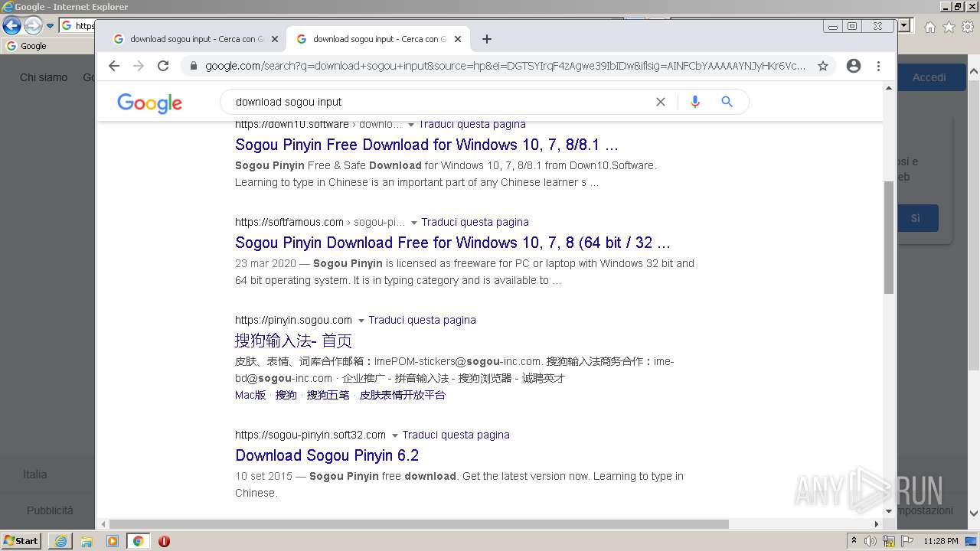This screenshot has width=980, height=551.
Task: Expand options arrow for softfamous.com result
Action: point(414,223)
